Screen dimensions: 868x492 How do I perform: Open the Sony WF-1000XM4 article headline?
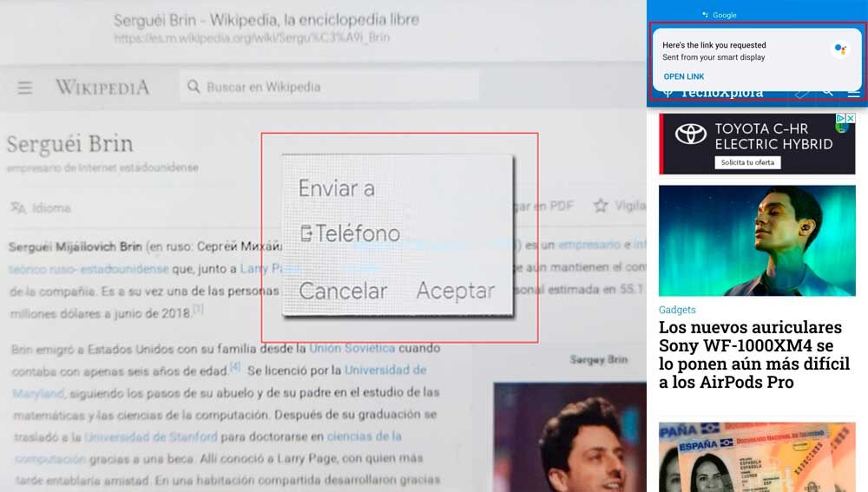(754, 354)
